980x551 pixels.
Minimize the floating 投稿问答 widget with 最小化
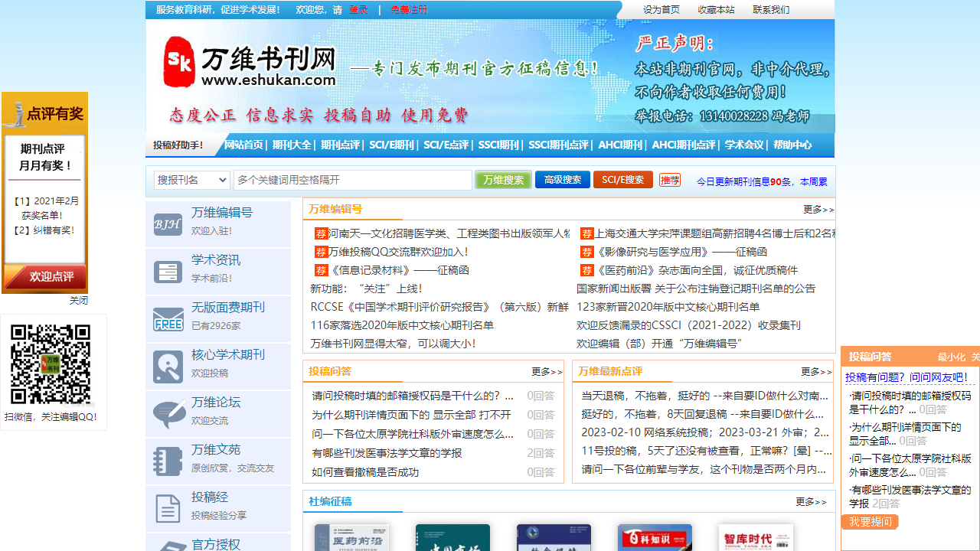point(952,357)
